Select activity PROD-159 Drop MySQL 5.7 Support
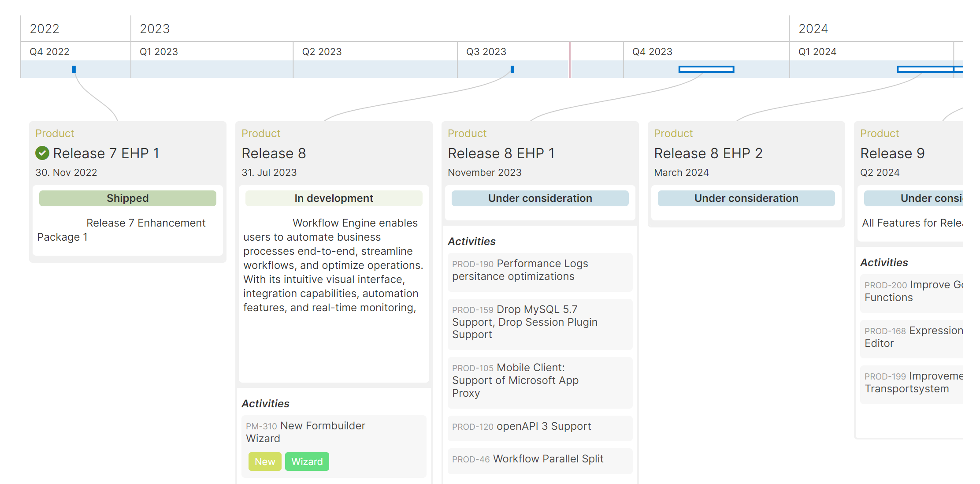This screenshot has width=980, height=484. pyautogui.click(x=540, y=322)
